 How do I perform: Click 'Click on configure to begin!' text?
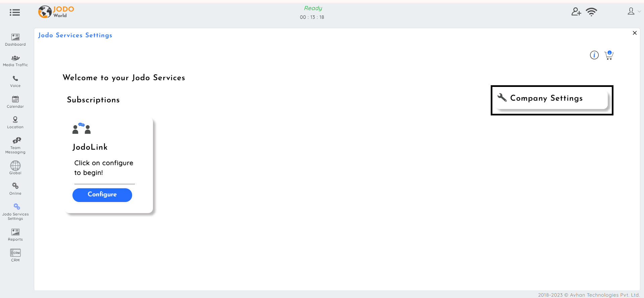[104, 168]
